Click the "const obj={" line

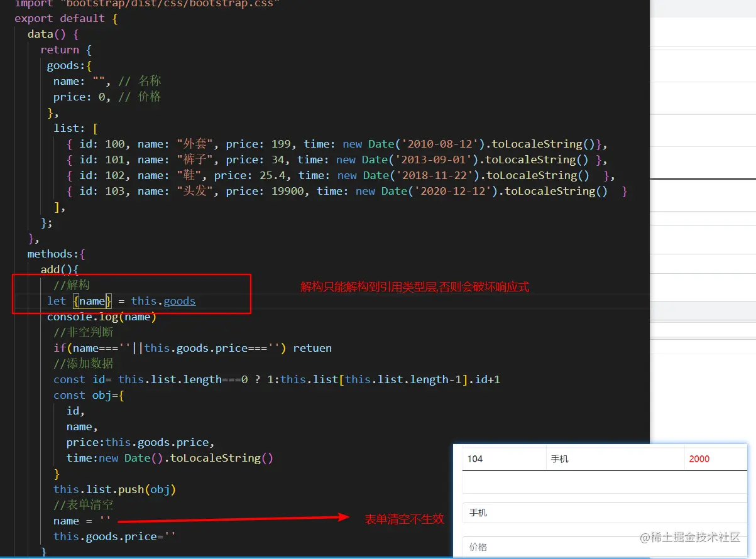89,395
